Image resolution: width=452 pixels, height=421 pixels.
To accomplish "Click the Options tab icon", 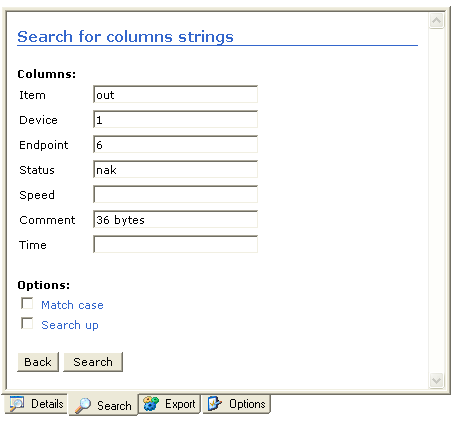I will tap(215, 404).
